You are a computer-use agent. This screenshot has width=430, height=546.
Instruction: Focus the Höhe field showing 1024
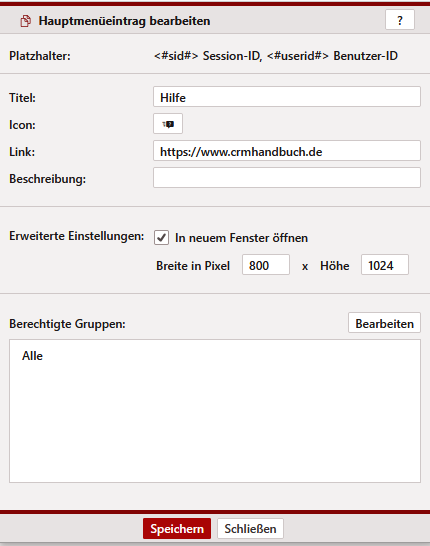[x=385, y=265]
